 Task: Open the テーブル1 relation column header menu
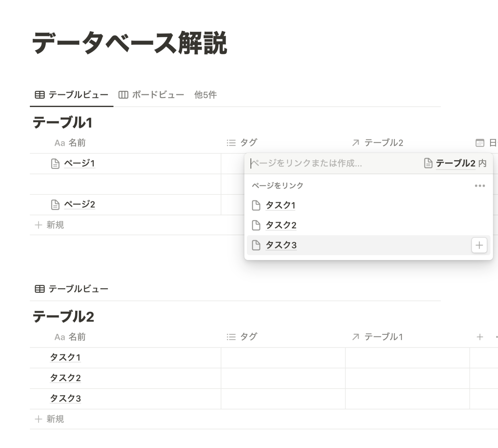tap(378, 337)
